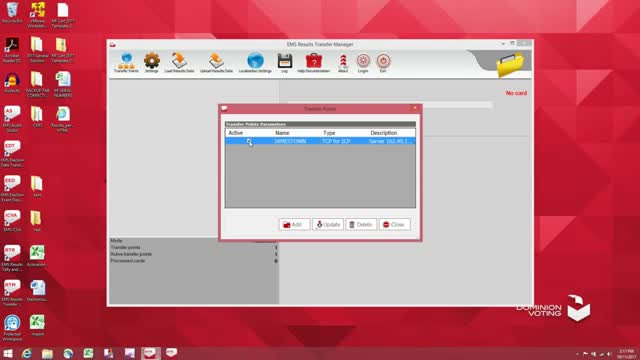Click the Login icon in the toolbar
Image resolution: width=640 pixels, height=360 pixels.
pyautogui.click(x=363, y=63)
